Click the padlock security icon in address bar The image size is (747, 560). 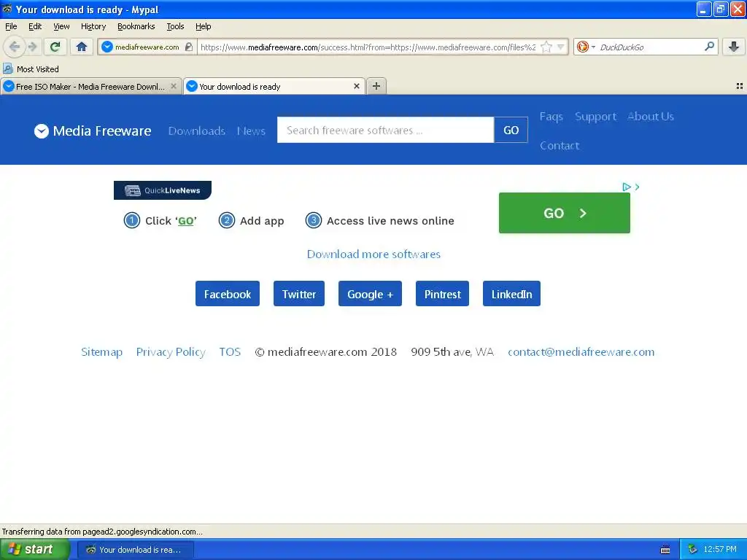pos(189,47)
